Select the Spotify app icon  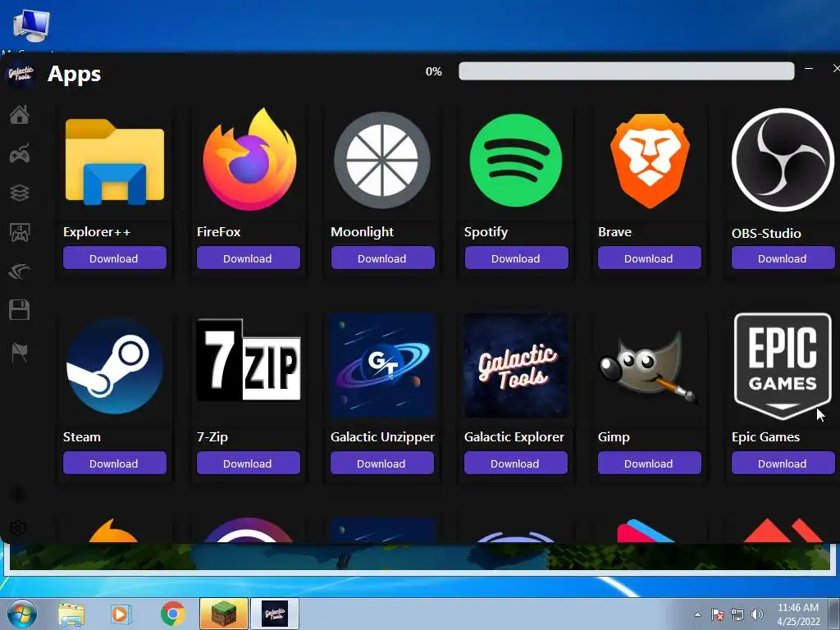point(516,160)
